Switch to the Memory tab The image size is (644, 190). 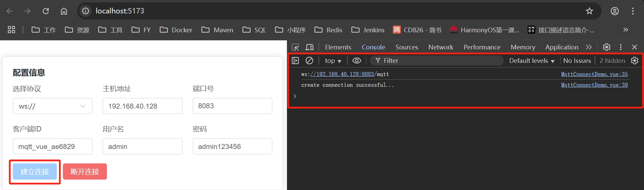click(523, 47)
